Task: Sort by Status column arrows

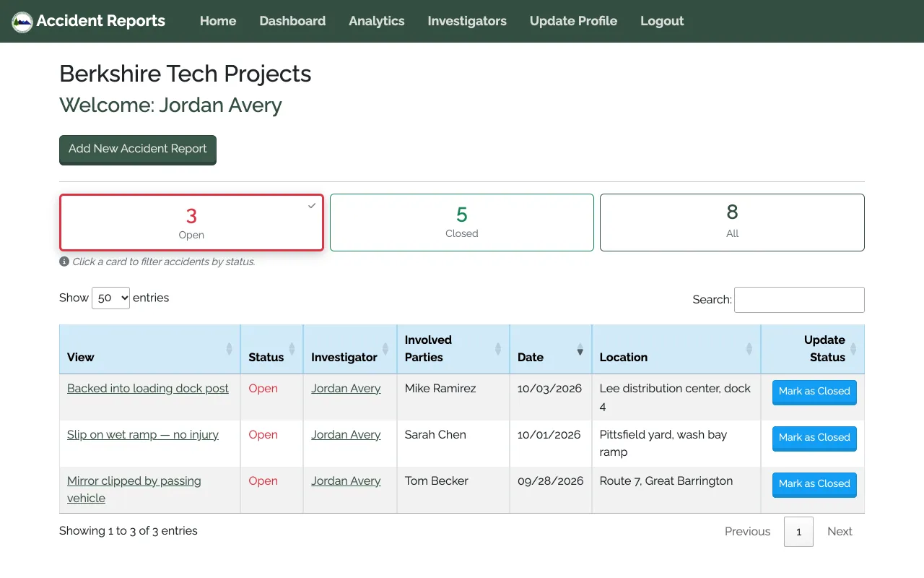Action: (x=292, y=349)
